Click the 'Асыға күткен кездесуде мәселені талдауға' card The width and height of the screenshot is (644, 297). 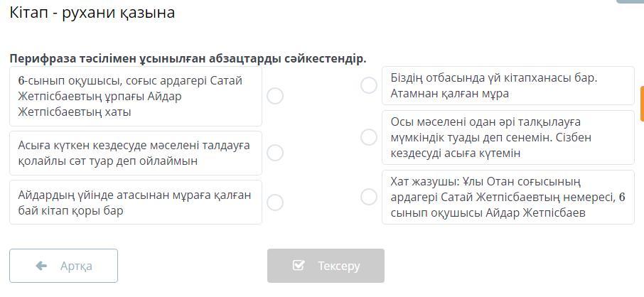tap(136, 153)
